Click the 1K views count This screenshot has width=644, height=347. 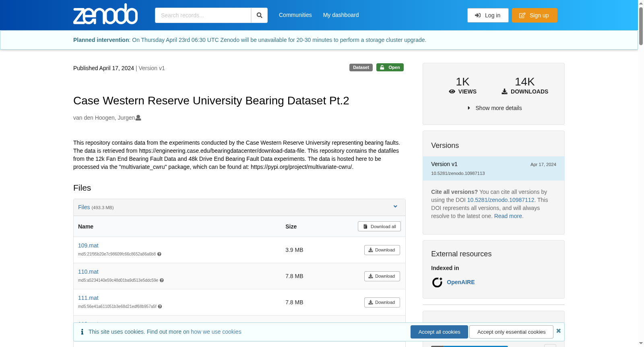pos(462,82)
